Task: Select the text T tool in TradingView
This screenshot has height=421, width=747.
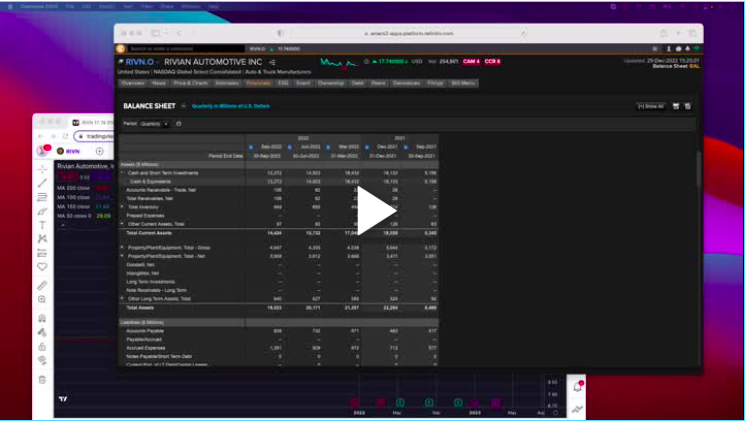Action: point(42,225)
